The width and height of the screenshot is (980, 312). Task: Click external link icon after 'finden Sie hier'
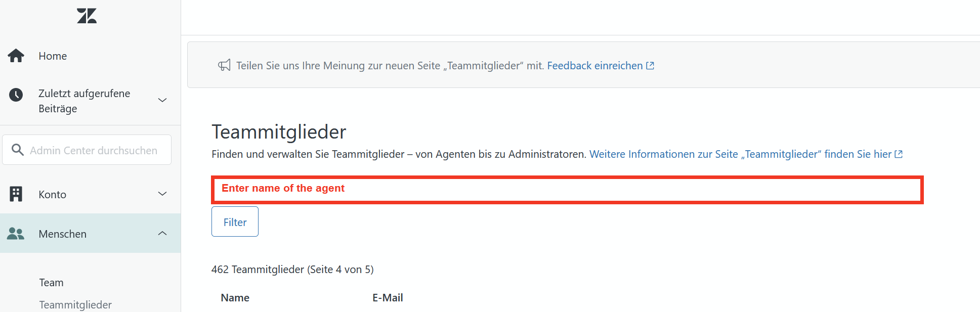coord(899,154)
